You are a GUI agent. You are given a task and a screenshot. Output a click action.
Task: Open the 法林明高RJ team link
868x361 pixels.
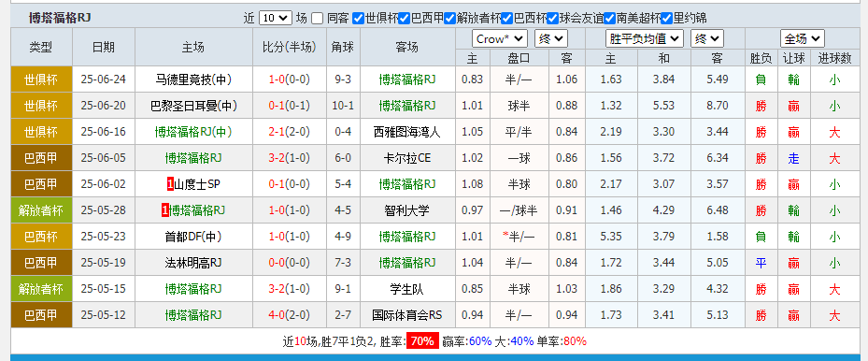[x=193, y=263]
